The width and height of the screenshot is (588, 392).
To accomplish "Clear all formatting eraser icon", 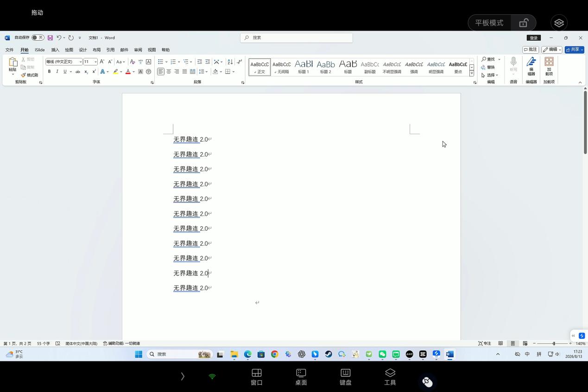I will (133, 62).
